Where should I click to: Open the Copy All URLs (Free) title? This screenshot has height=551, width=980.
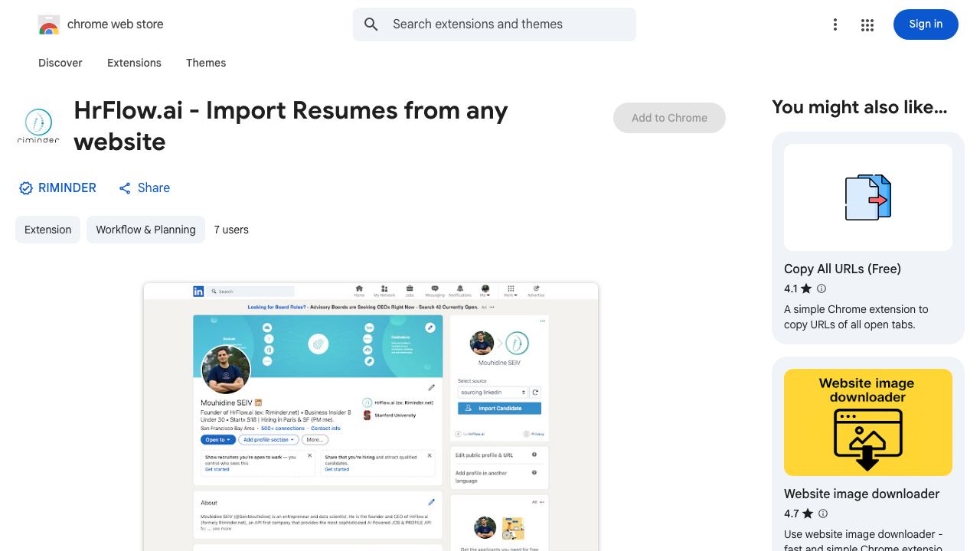(842, 269)
